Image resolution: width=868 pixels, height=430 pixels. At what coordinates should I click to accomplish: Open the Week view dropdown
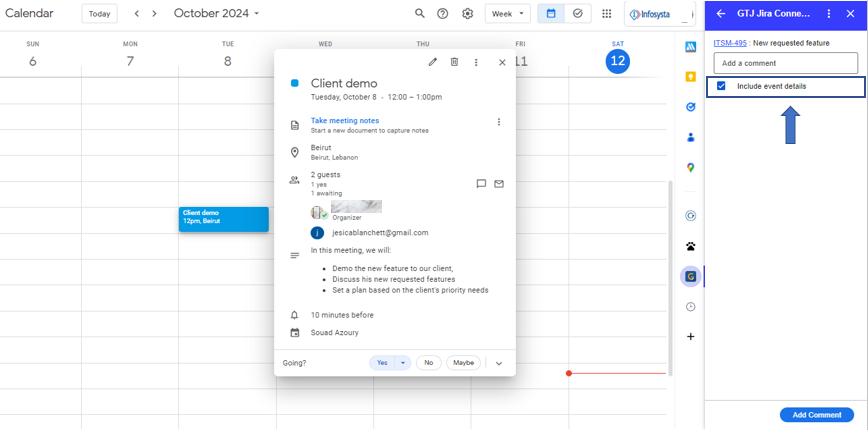[x=508, y=14]
